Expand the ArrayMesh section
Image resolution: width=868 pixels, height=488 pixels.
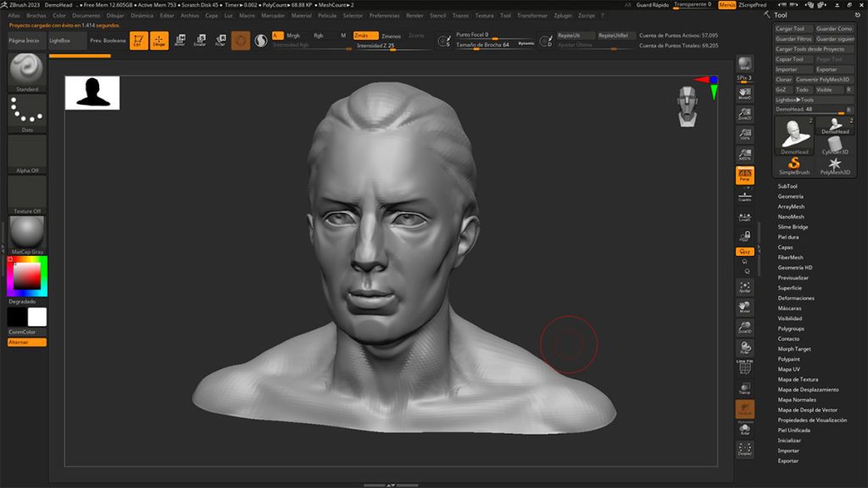click(791, 207)
